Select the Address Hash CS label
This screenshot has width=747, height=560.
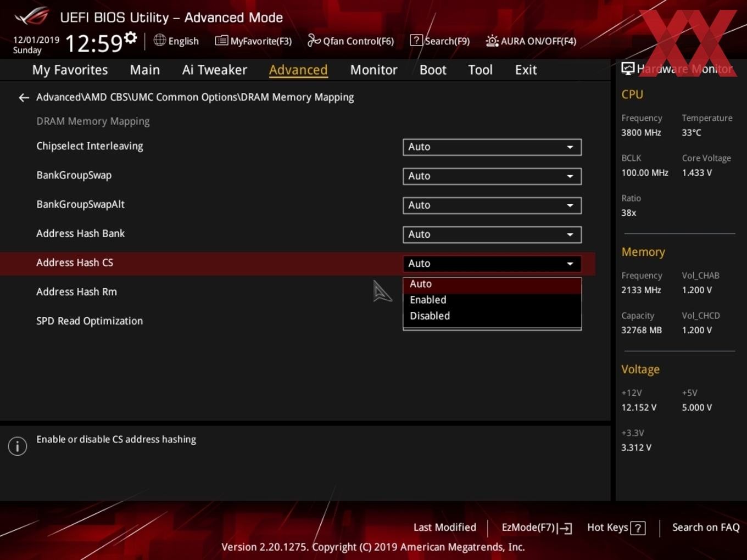(x=75, y=263)
